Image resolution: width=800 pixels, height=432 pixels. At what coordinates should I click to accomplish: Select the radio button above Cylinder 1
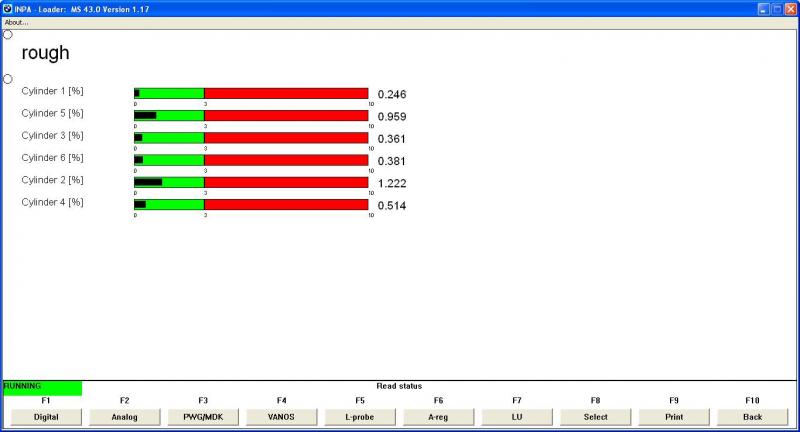tap(8, 79)
